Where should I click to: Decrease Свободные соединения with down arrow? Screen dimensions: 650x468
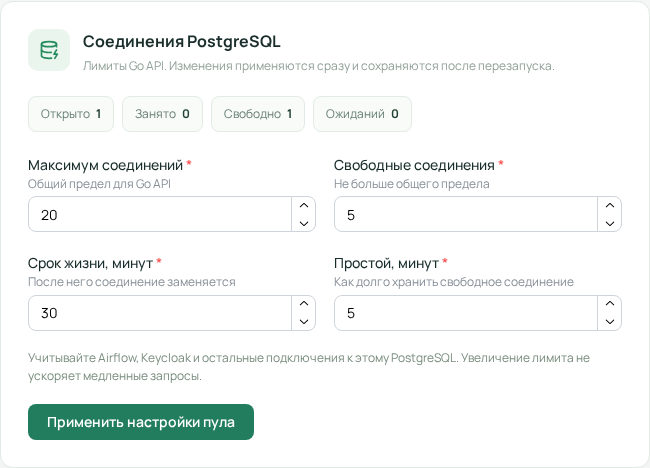point(610,223)
